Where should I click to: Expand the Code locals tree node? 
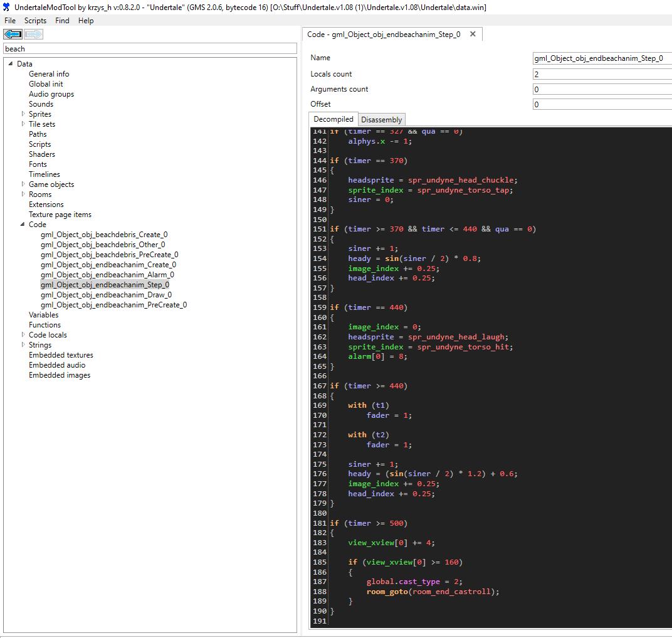pos(23,334)
